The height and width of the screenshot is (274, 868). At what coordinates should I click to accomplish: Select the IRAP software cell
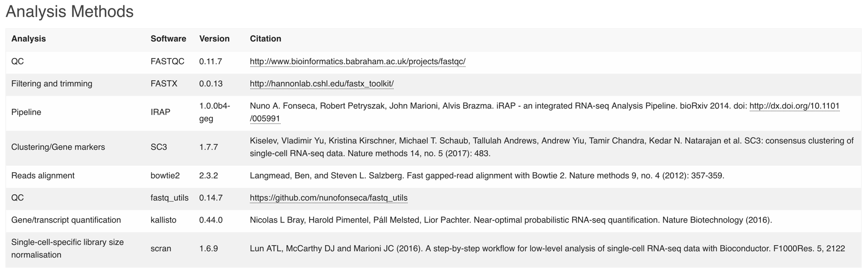[x=160, y=113]
